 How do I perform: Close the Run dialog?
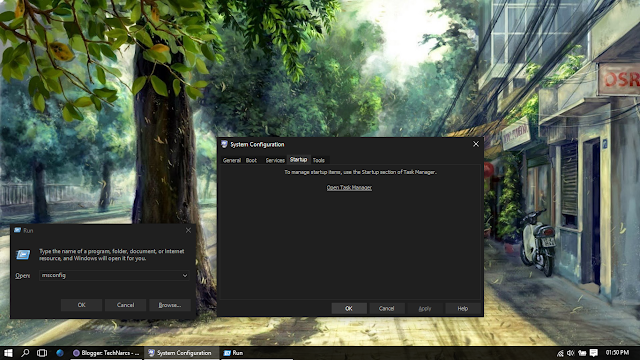188,231
